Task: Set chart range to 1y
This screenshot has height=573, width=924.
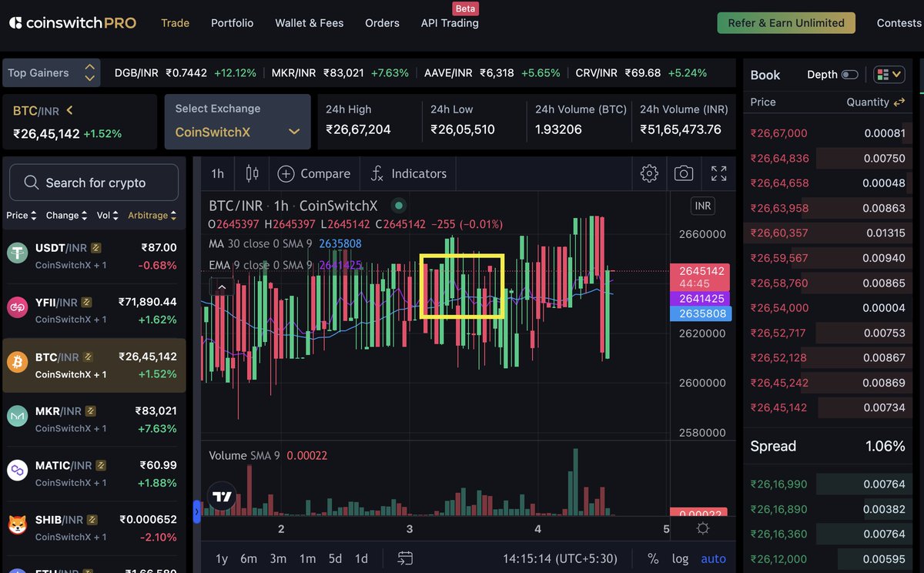Action: [x=222, y=558]
